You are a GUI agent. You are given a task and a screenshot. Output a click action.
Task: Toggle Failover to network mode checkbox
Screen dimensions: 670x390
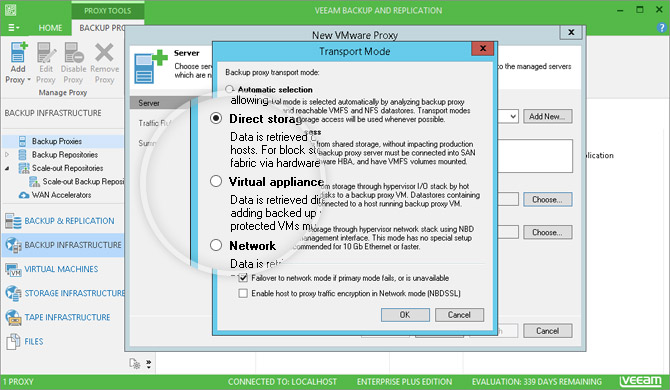click(243, 278)
